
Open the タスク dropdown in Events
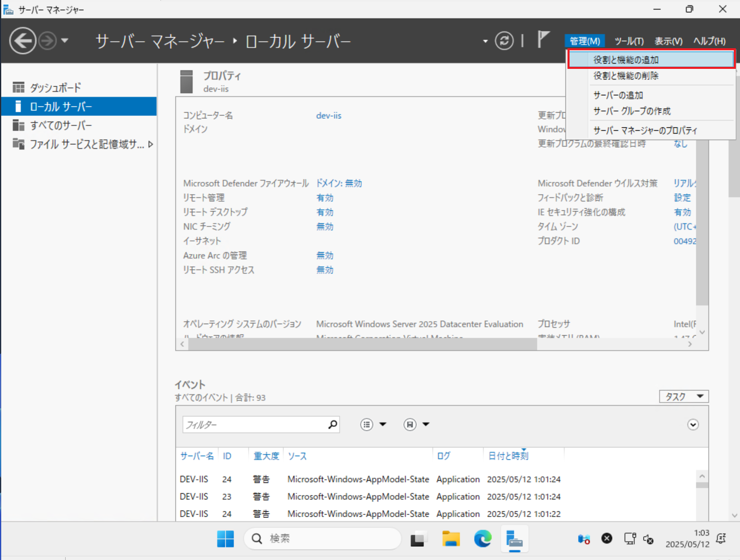684,396
